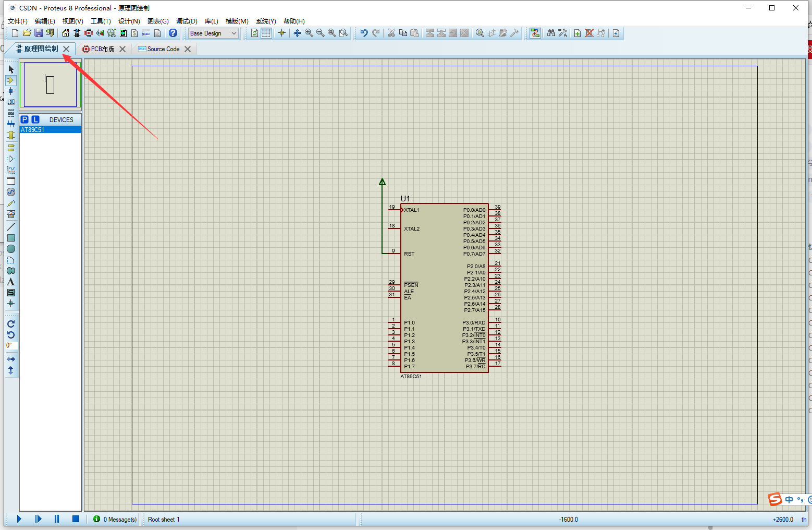The width and height of the screenshot is (812, 530).
Task: Paste from clipboard icon
Action: coord(414,33)
